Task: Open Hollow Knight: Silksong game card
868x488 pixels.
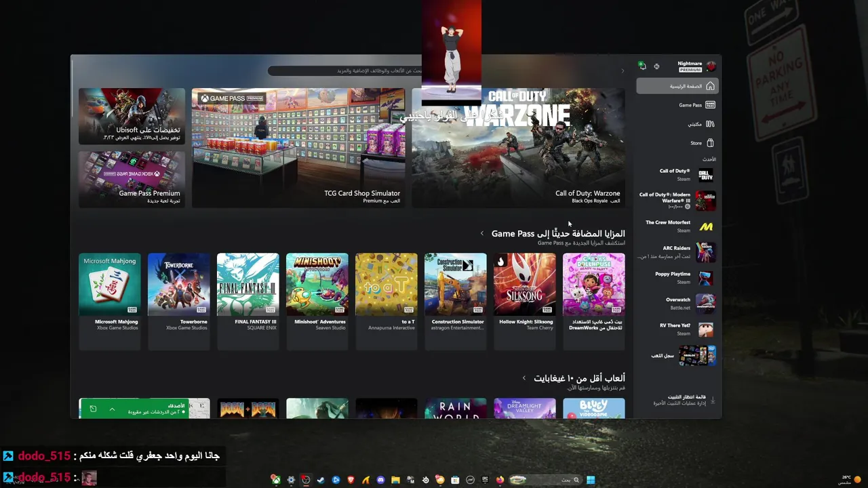Action: tap(525, 300)
